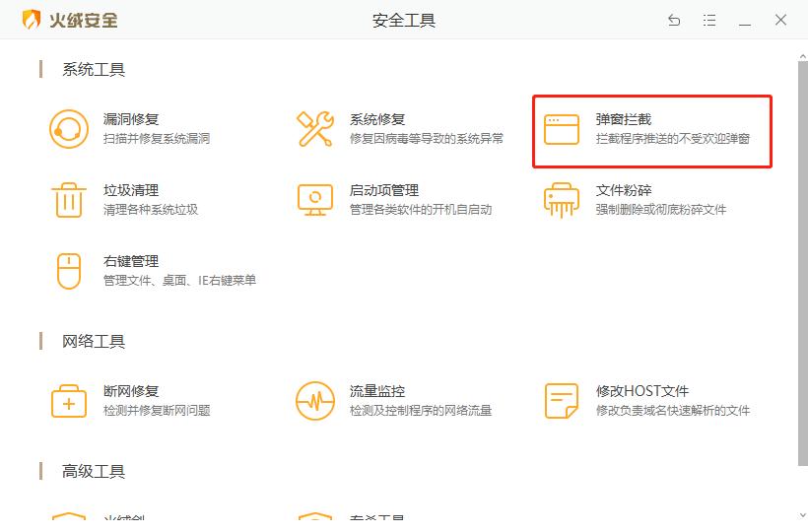Viewport: 808px width, 532px height.
Task: Open the 漏洞修复 vulnerability repair icon
Action: (x=69, y=129)
